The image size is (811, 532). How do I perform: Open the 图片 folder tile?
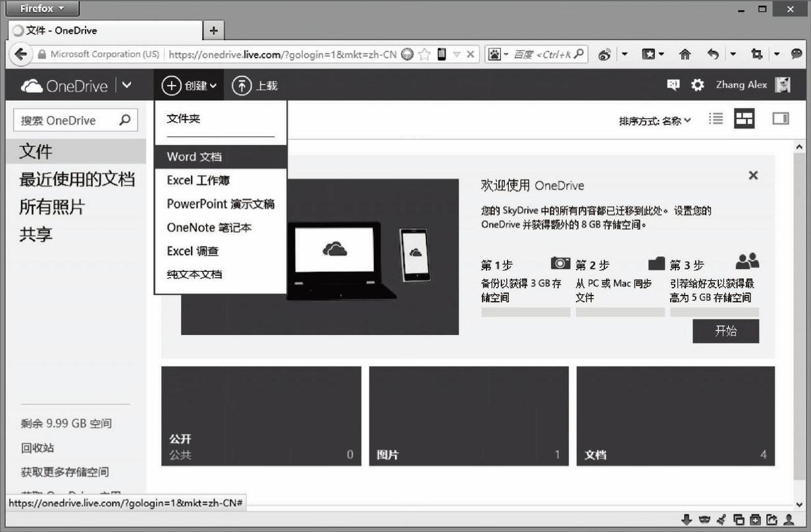point(469,416)
